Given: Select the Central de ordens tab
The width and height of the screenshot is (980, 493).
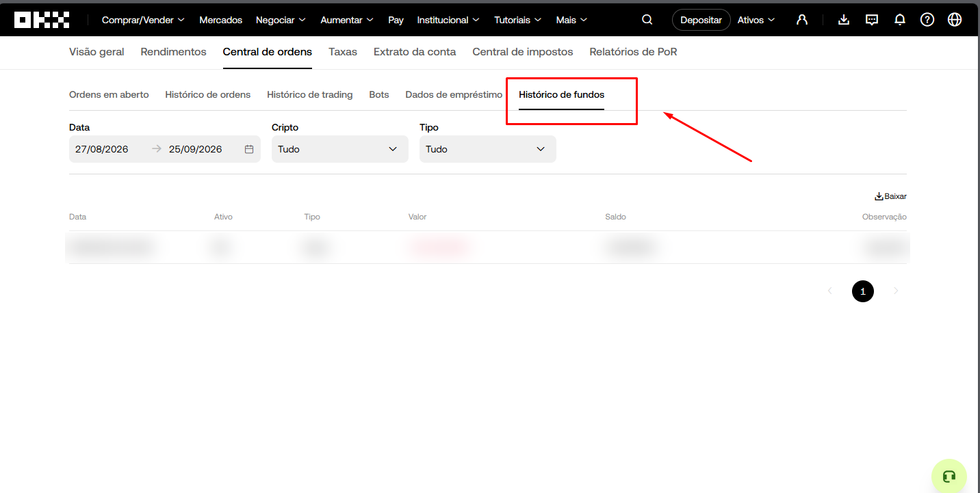Looking at the screenshot, I should click(x=268, y=52).
